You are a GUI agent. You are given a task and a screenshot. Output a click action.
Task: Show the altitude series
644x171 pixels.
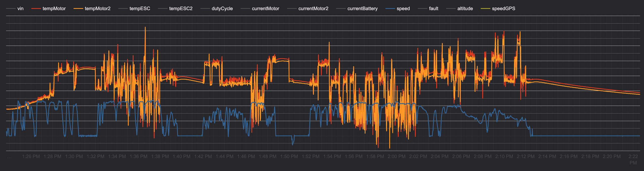point(465,9)
